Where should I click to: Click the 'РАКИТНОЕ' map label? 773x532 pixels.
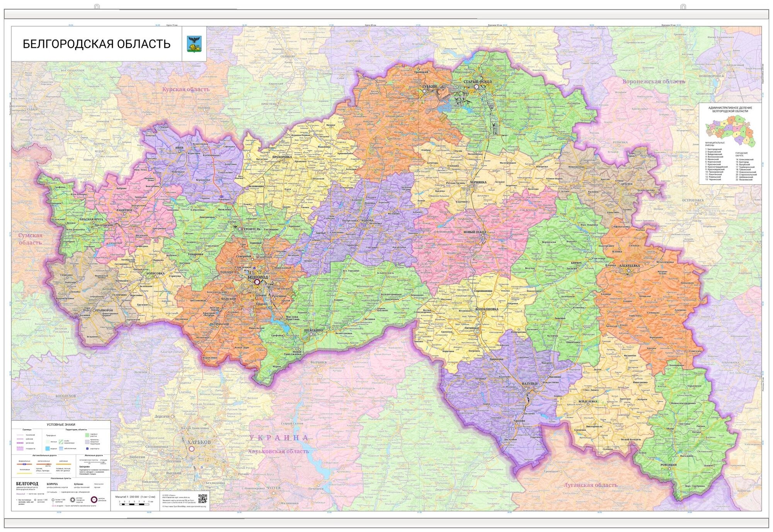click(124, 210)
